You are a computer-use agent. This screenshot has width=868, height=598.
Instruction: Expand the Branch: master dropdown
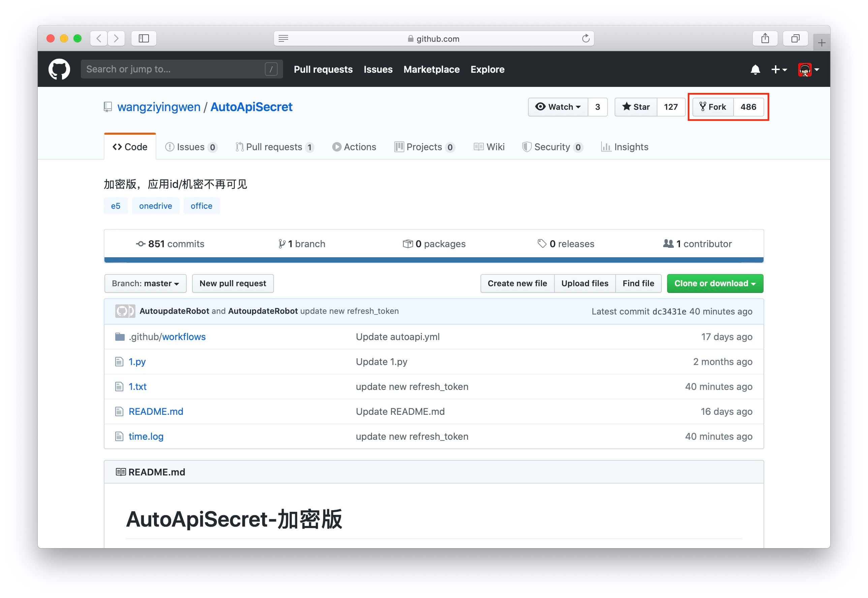click(145, 284)
